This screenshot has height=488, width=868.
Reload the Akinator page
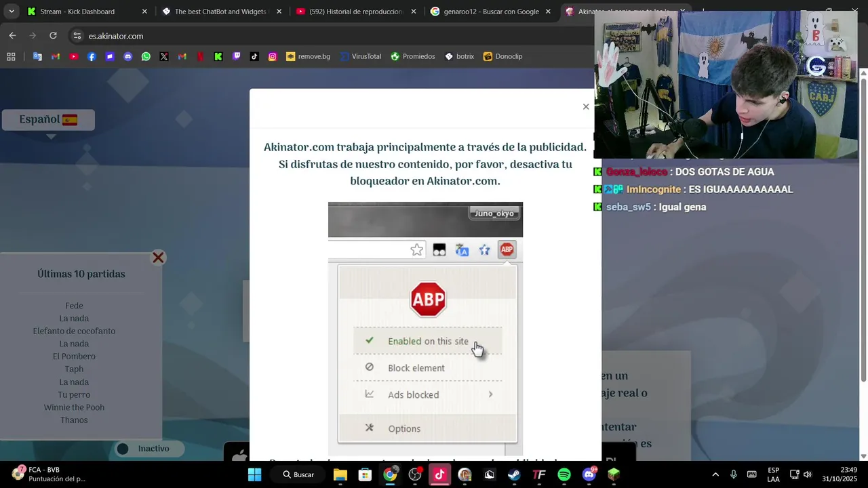pyautogui.click(x=53, y=35)
